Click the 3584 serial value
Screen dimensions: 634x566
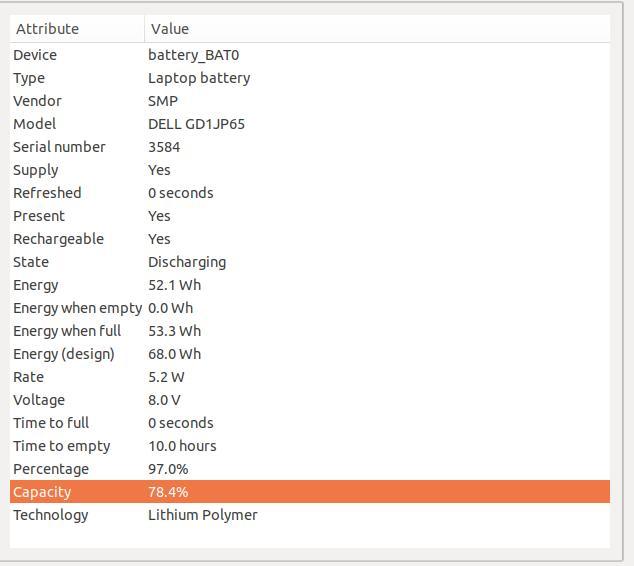pos(164,147)
